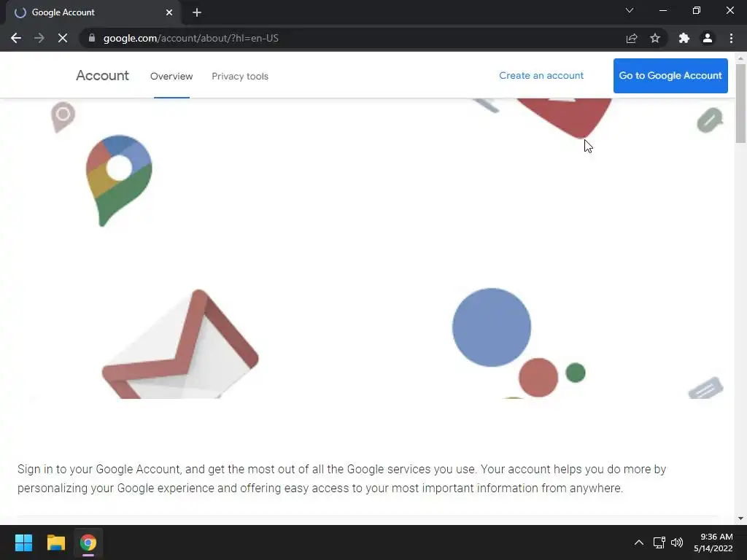Image resolution: width=747 pixels, height=560 pixels.
Task: Follow the Create an account link
Action: [541, 76]
